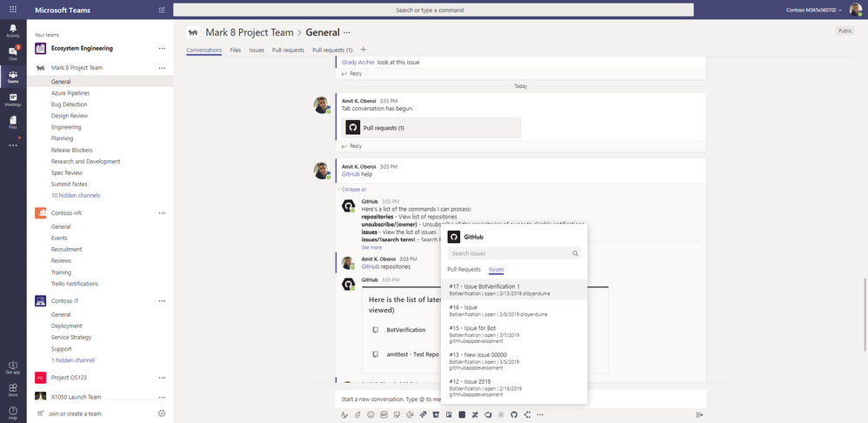Start a Meet now video call
This screenshot has width=868, height=423.
pos(410,414)
